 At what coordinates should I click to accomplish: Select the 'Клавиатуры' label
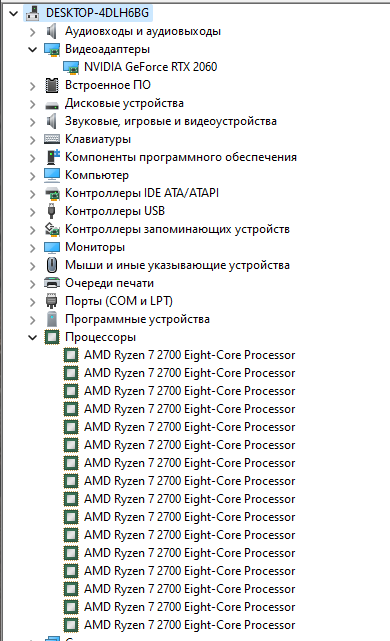(98, 139)
